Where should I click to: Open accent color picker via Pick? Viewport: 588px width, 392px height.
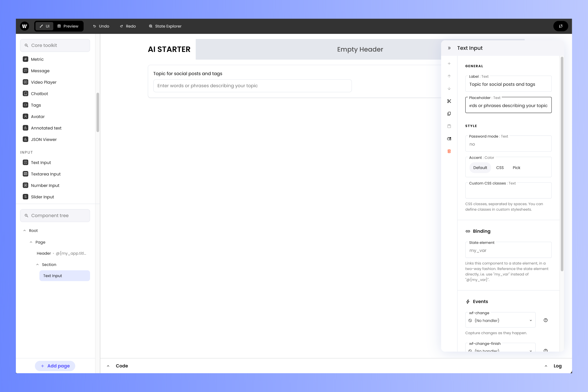pos(516,168)
